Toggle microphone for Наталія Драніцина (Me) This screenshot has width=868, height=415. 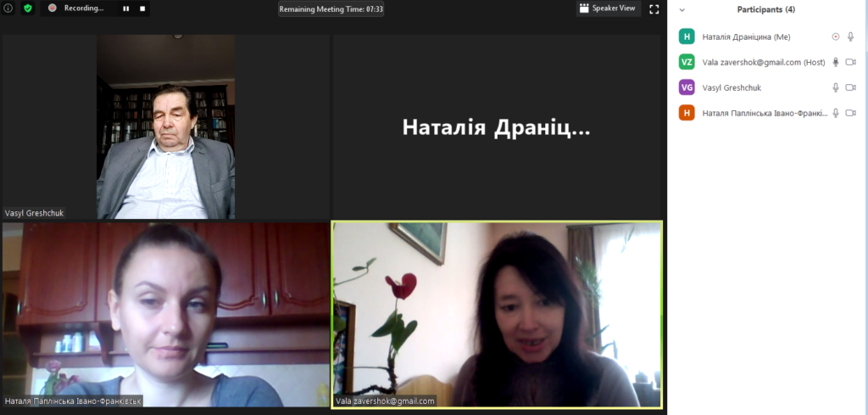click(x=850, y=36)
